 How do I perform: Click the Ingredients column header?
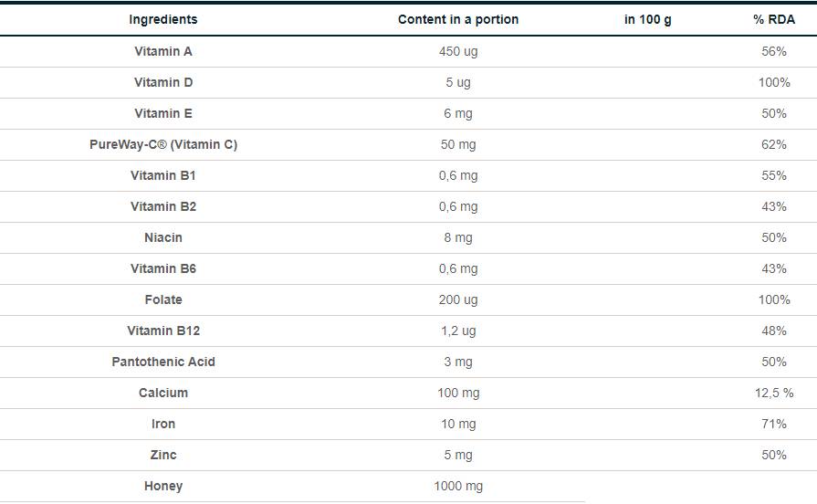pos(162,19)
